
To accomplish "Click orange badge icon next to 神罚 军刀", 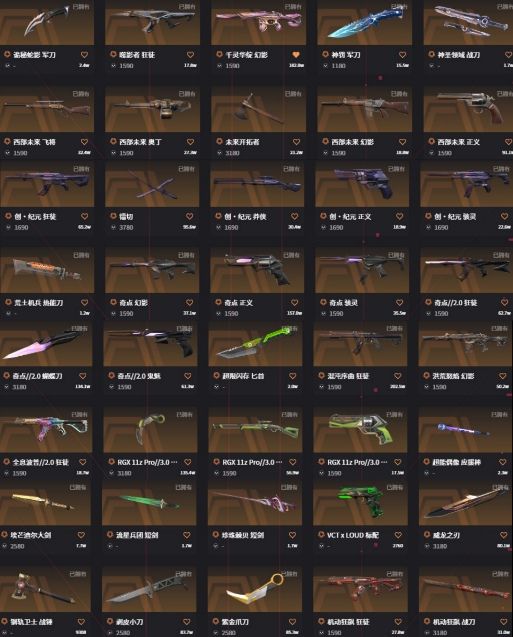I will 325,54.
